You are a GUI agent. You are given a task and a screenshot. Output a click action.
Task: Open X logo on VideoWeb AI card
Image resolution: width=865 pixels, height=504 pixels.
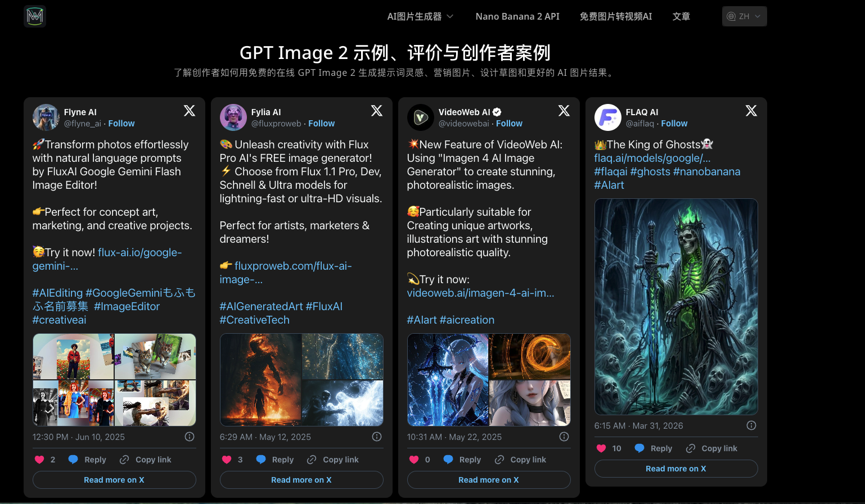tap(564, 111)
